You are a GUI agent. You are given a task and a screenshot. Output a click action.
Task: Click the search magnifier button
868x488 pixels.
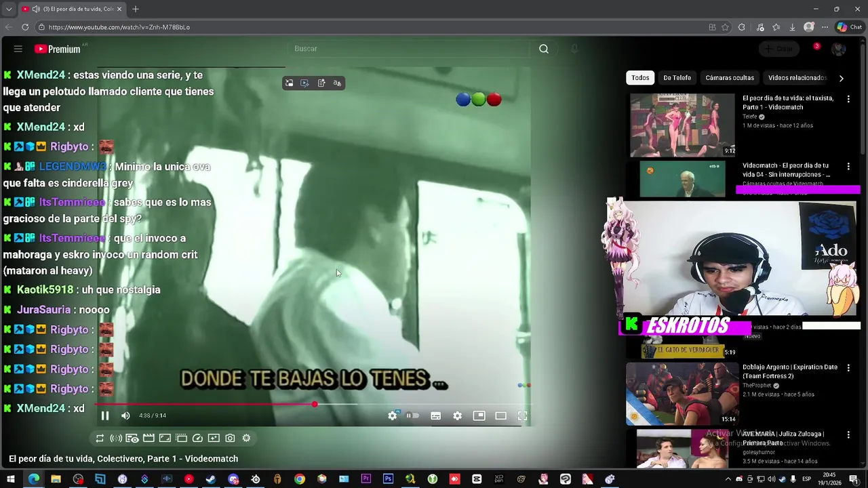tap(544, 49)
